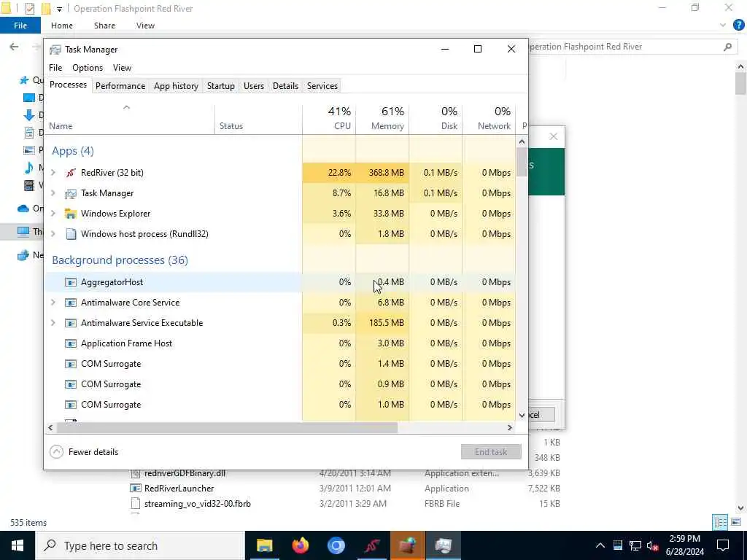
Task: Click the RedRiver app icon in process list
Action: coord(71,173)
